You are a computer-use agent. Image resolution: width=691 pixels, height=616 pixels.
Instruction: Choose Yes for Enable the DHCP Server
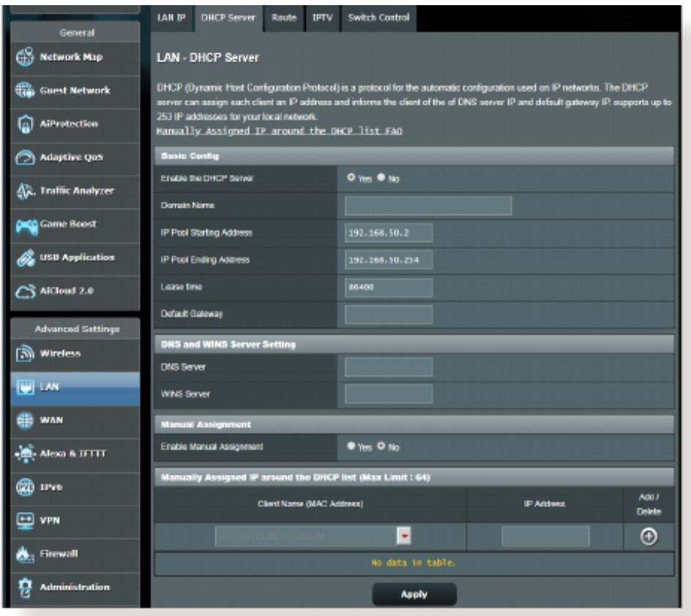[x=351, y=179]
